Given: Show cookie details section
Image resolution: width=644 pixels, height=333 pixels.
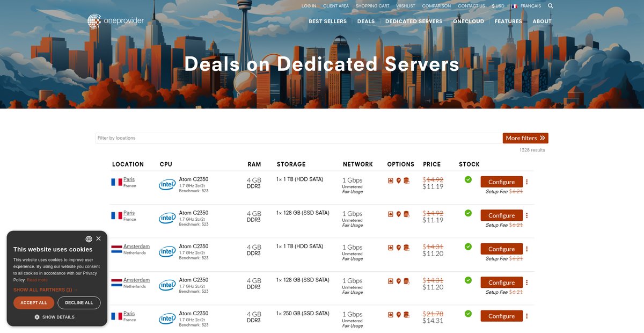Looking at the screenshot, I should click(54, 317).
